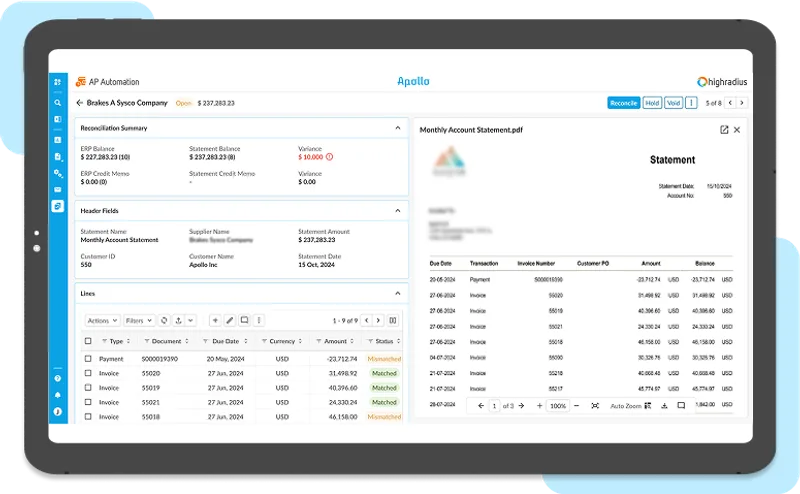This screenshot has height=494, width=800.
Task: Sort by the Status column header
Action: click(x=384, y=341)
